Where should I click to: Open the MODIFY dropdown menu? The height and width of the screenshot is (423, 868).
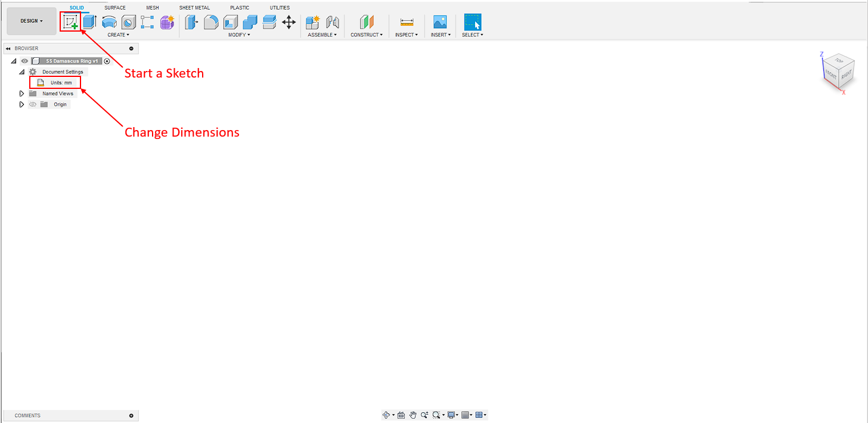(239, 35)
